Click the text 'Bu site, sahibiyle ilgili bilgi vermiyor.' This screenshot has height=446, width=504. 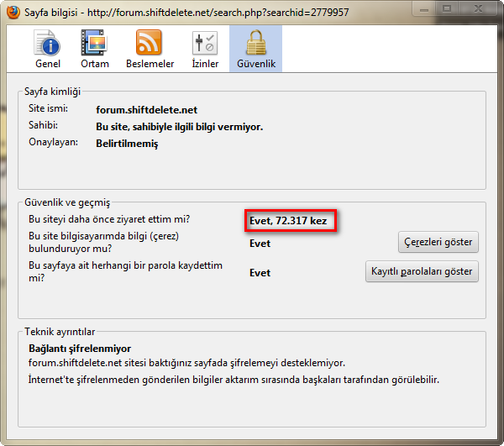click(180, 127)
